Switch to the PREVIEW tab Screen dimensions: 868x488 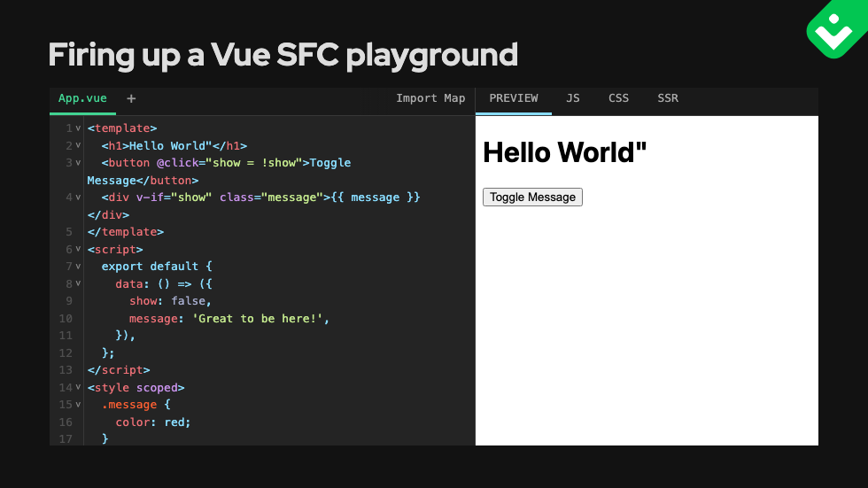(x=513, y=98)
